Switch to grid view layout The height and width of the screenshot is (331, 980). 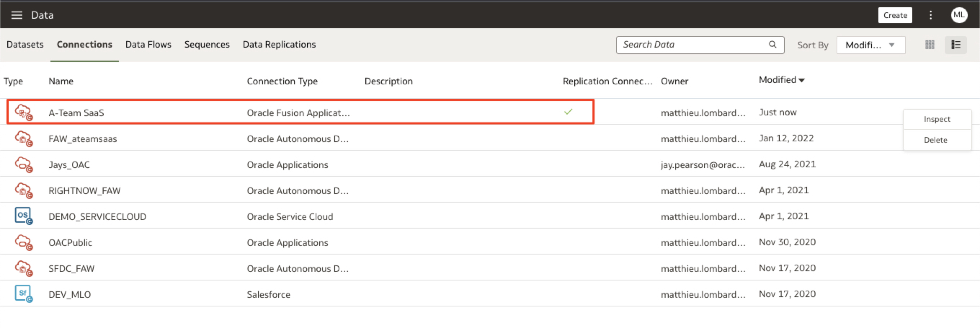coord(930,45)
